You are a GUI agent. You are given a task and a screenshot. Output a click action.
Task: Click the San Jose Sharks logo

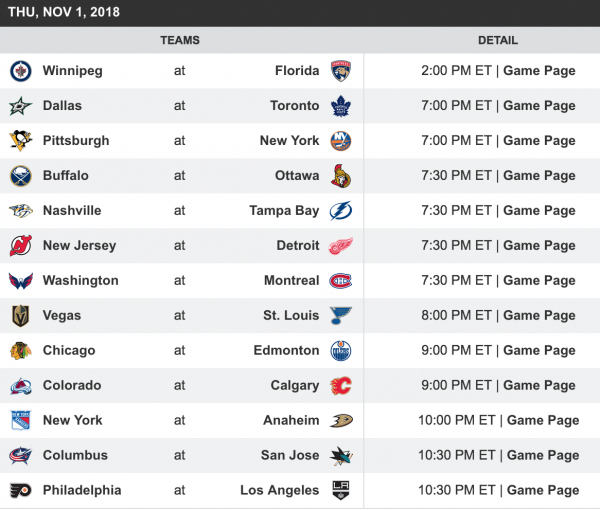point(340,456)
